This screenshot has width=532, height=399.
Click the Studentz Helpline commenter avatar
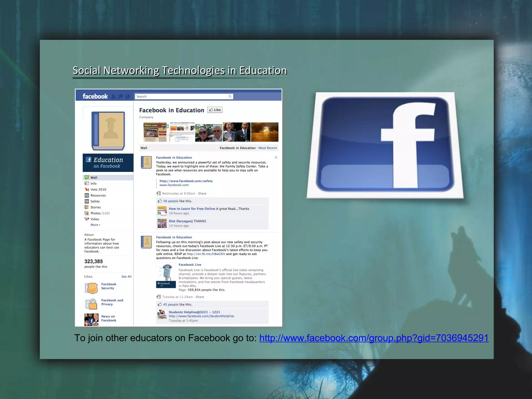pyautogui.click(x=162, y=314)
